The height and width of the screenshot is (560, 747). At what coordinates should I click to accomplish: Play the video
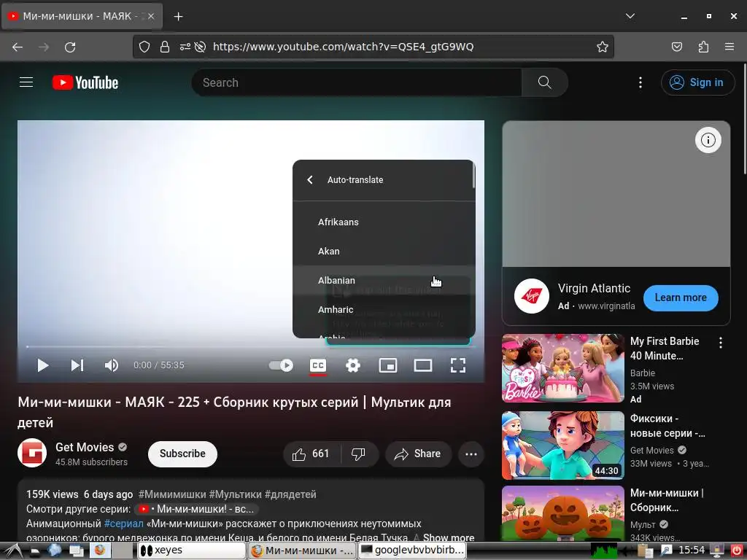43,365
